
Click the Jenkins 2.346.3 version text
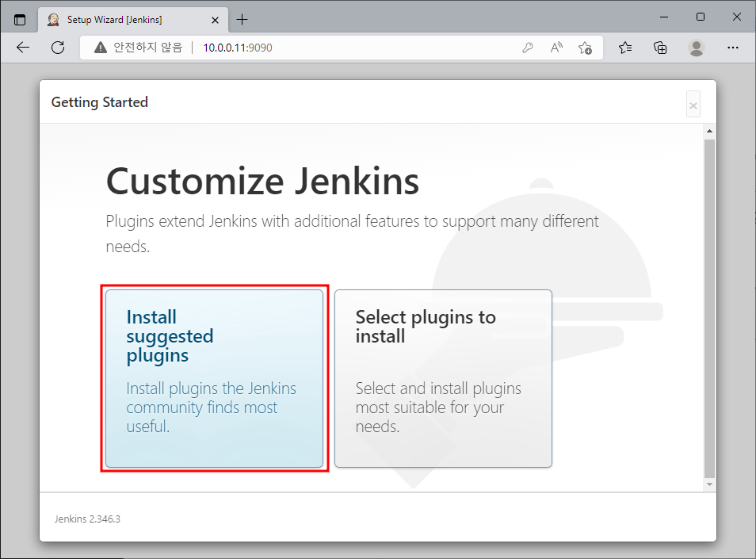point(87,519)
